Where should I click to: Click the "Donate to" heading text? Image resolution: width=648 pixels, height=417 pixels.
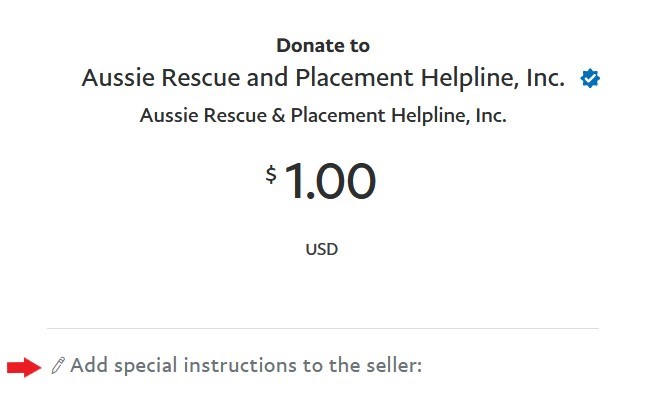323,45
